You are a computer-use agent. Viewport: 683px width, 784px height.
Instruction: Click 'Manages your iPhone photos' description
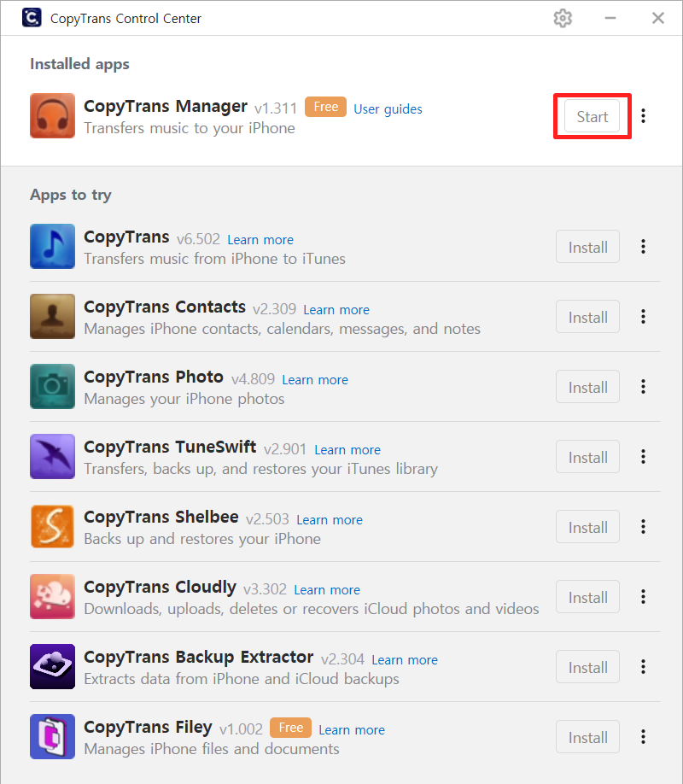[x=184, y=399]
